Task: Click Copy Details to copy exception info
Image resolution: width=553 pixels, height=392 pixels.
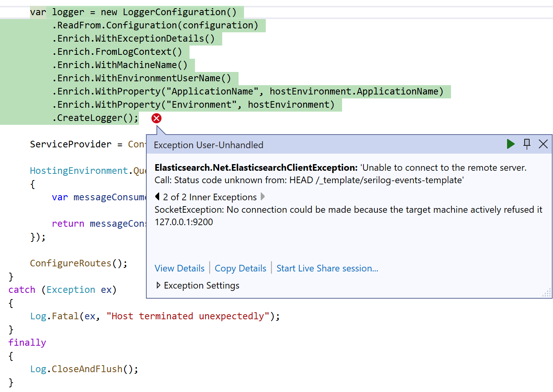Action: (241, 268)
